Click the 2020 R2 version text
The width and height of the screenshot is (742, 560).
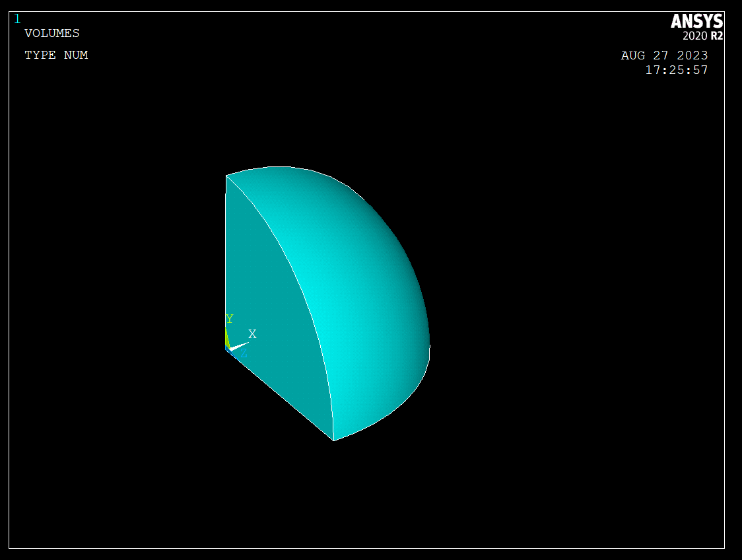coord(703,36)
